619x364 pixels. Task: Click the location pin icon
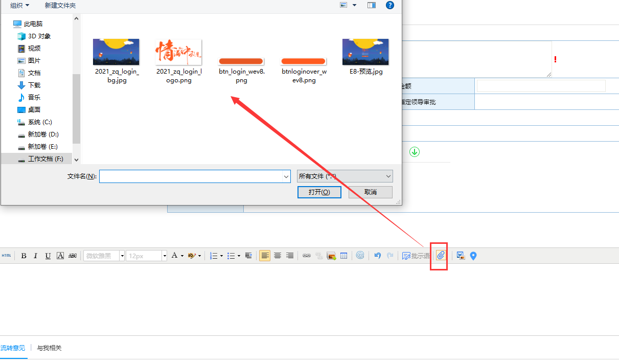pos(473,256)
